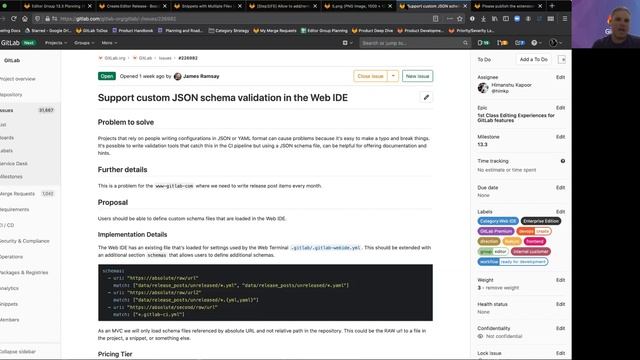Open the help question mark menu in GitLab navbar
Viewport: 640px width, 360px height.
click(535, 42)
